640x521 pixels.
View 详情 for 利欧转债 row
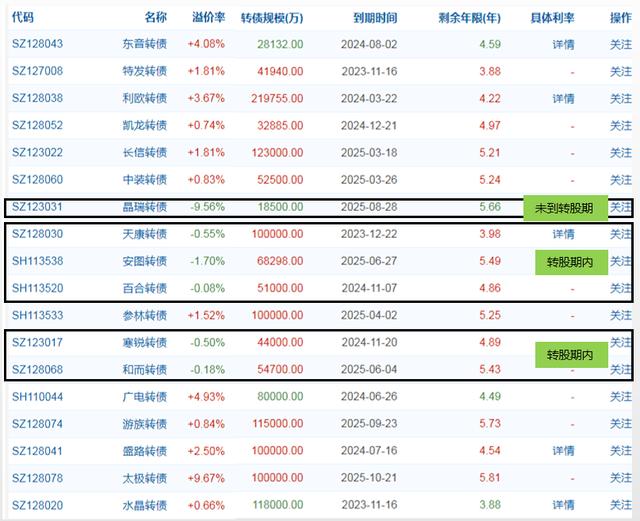(563, 98)
